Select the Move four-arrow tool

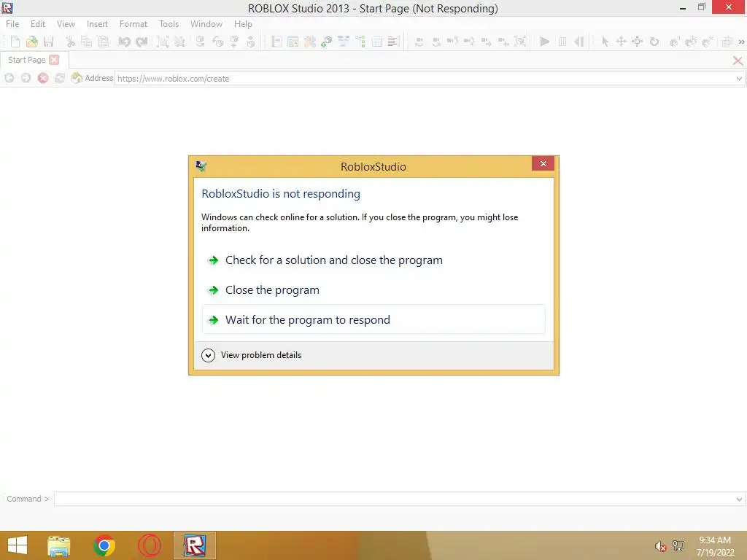[x=622, y=42]
